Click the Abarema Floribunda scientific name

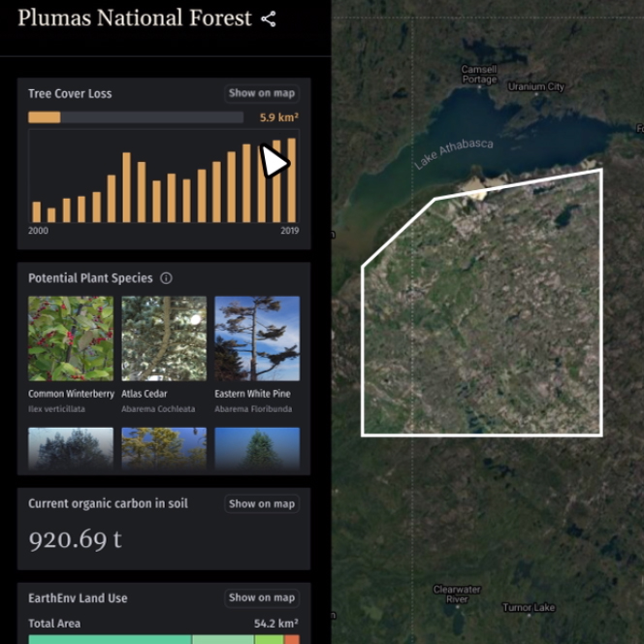(x=253, y=409)
